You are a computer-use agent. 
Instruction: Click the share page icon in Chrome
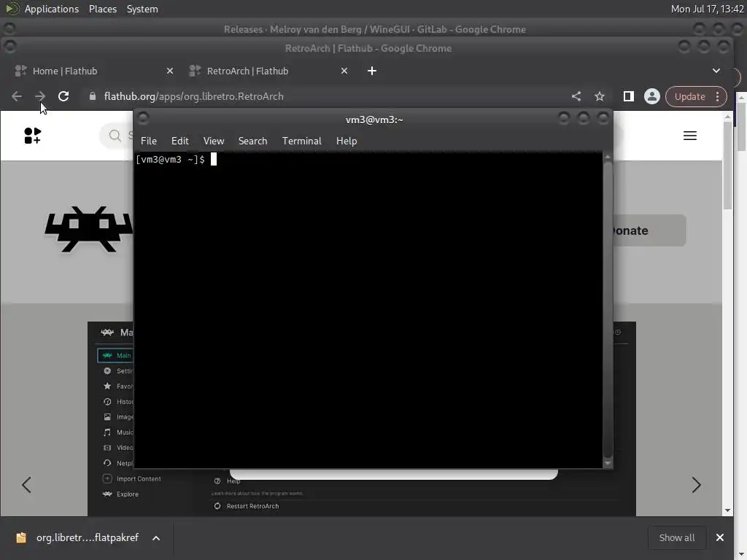(x=576, y=96)
